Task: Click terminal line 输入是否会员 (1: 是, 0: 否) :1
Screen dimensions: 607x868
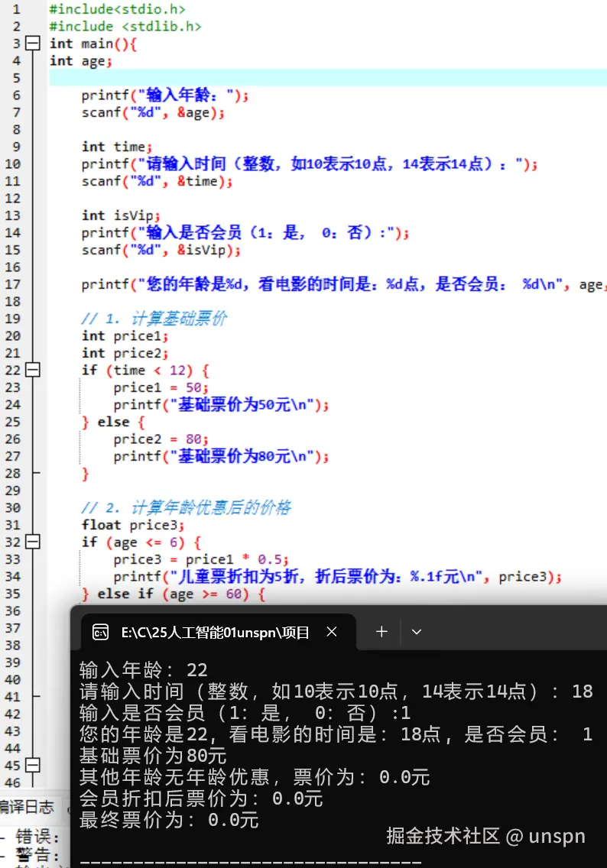Action: click(x=245, y=712)
